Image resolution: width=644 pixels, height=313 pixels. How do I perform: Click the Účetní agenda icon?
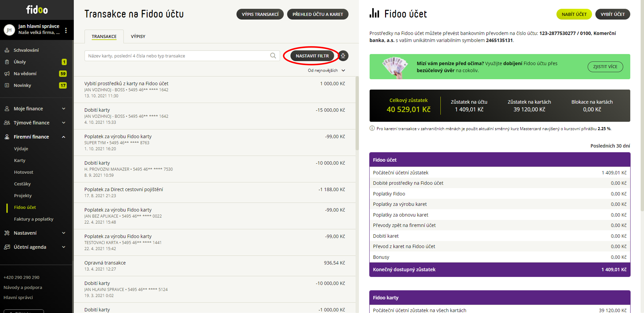point(7,247)
